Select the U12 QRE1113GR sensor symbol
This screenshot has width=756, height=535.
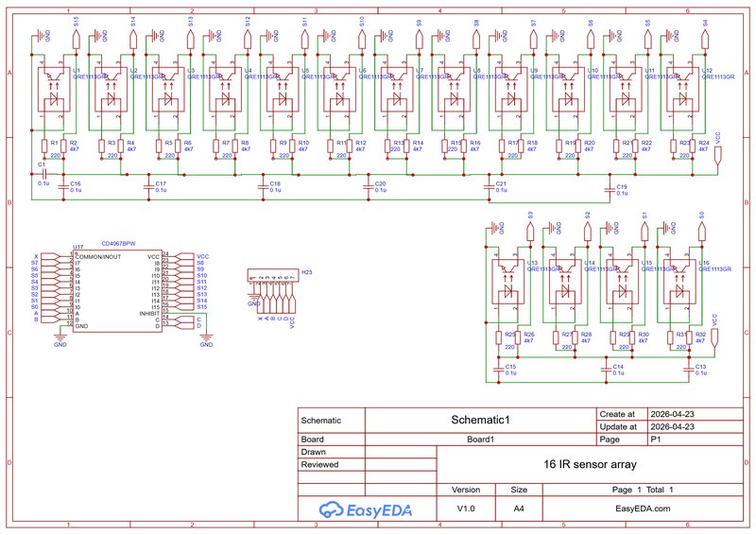pos(682,90)
